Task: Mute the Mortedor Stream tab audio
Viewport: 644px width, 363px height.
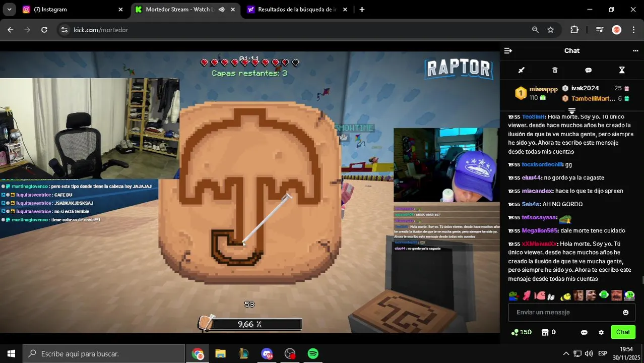Action: coord(221,10)
